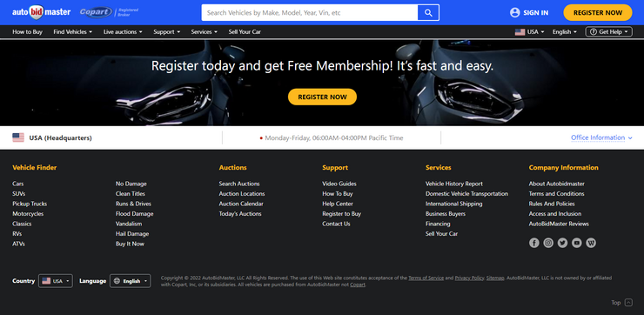The image size is (644, 315).
Task: Open the Pickup Trucks link
Action: pos(30,204)
